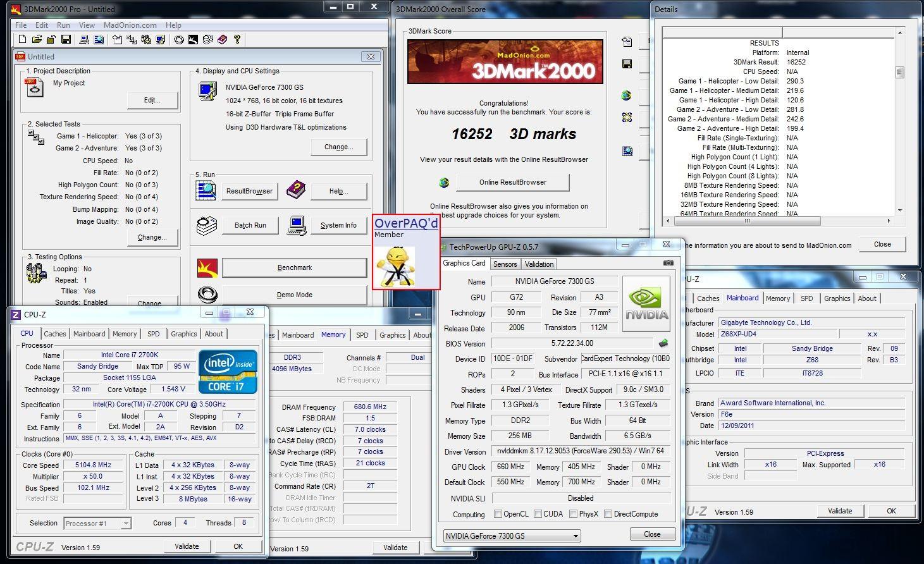Click the globe icon beside Online ResultBrowser
Screen dimensions: 924x564
pos(444,183)
